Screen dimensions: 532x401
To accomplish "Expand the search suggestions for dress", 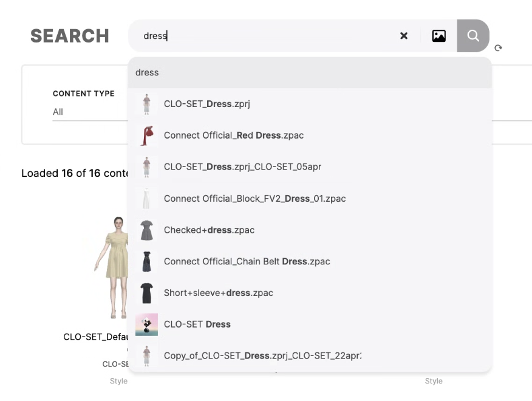I will click(x=243, y=72).
